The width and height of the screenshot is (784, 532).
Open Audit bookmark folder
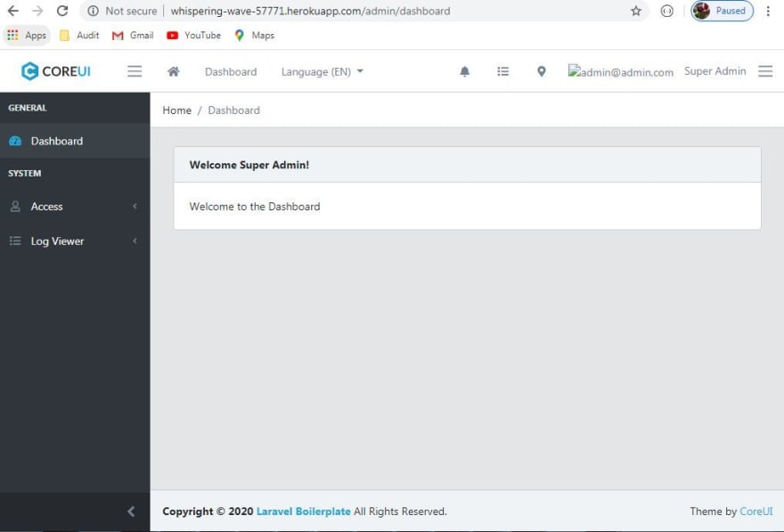coord(79,36)
